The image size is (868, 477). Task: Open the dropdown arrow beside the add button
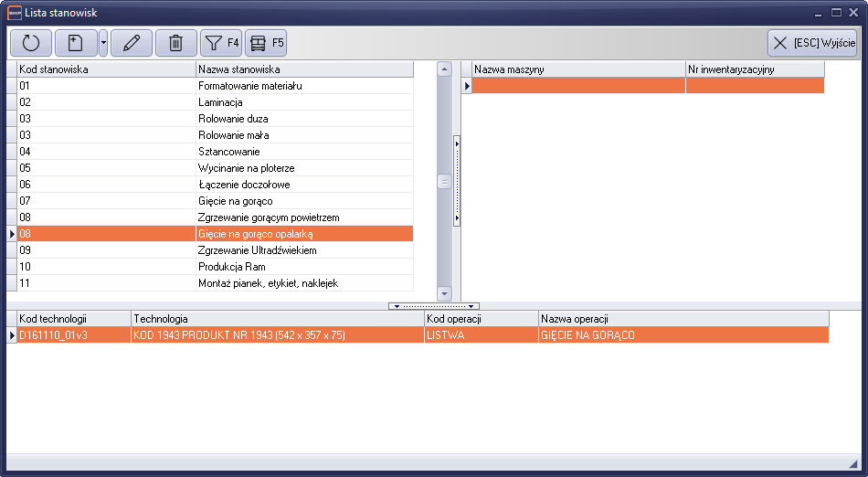(103, 43)
